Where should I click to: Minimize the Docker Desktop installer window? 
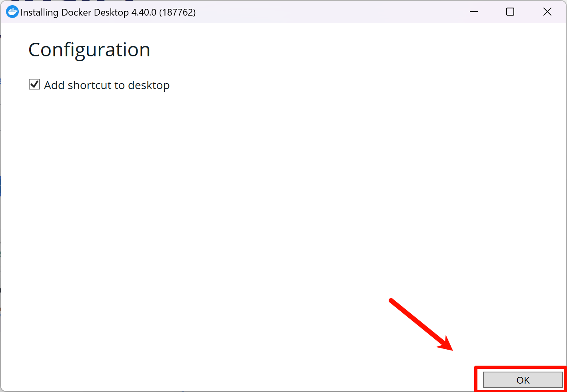tap(474, 12)
